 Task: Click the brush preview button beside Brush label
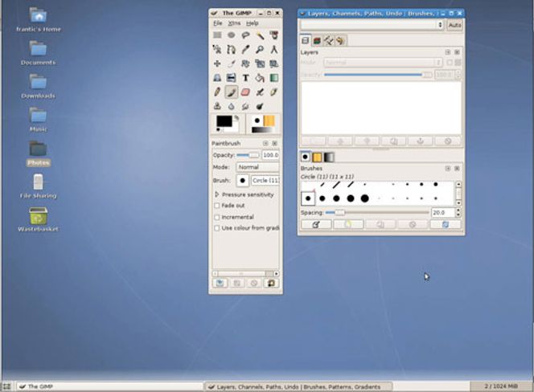point(243,181)
